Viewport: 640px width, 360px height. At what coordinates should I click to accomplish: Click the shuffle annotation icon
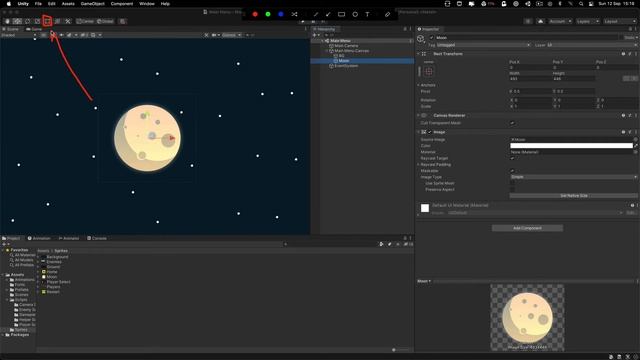294,14
